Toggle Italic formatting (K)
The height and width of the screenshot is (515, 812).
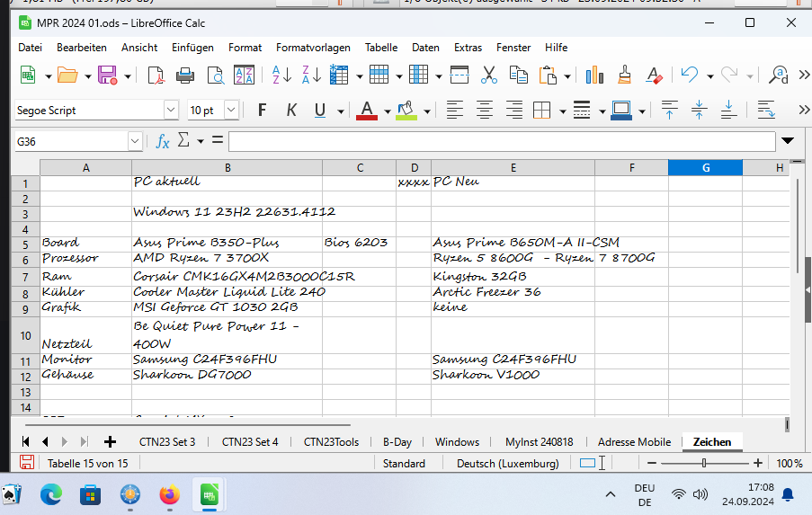291,111
